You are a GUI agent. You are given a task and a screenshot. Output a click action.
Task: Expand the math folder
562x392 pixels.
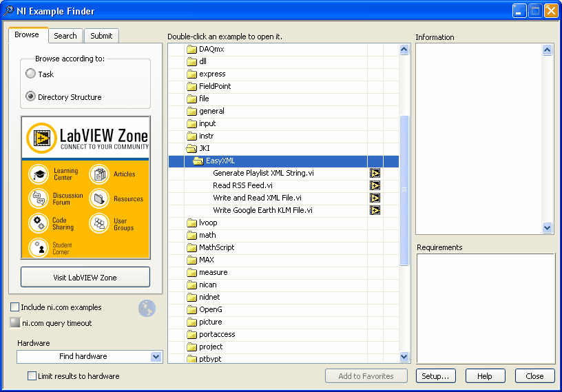[191, 236]
